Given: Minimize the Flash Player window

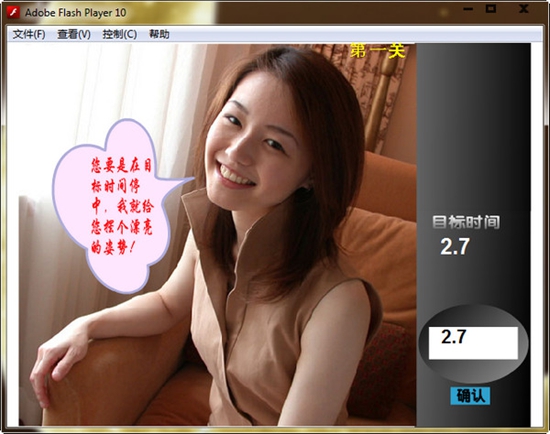Looking at the screenshot, I should click(x=468, y=9).
